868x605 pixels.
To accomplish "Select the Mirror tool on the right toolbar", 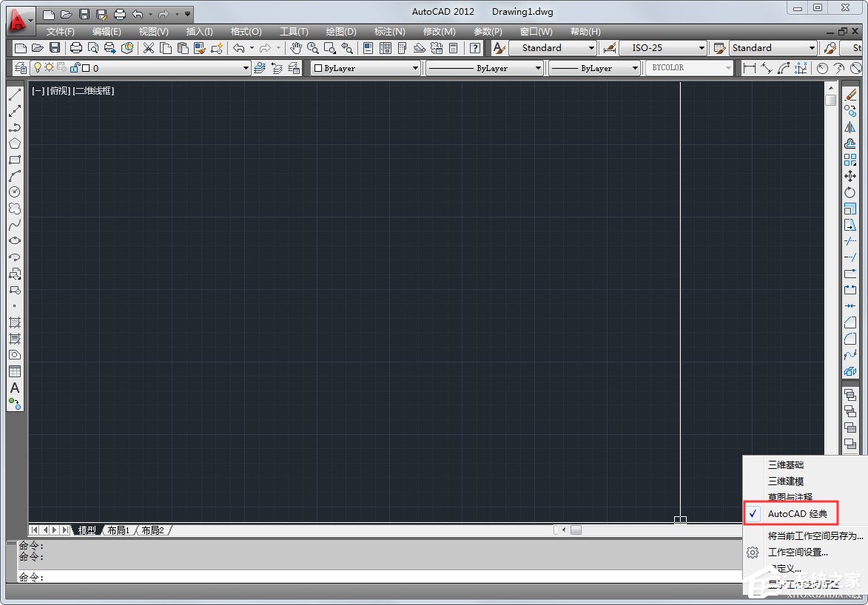I will coord(850,126).
